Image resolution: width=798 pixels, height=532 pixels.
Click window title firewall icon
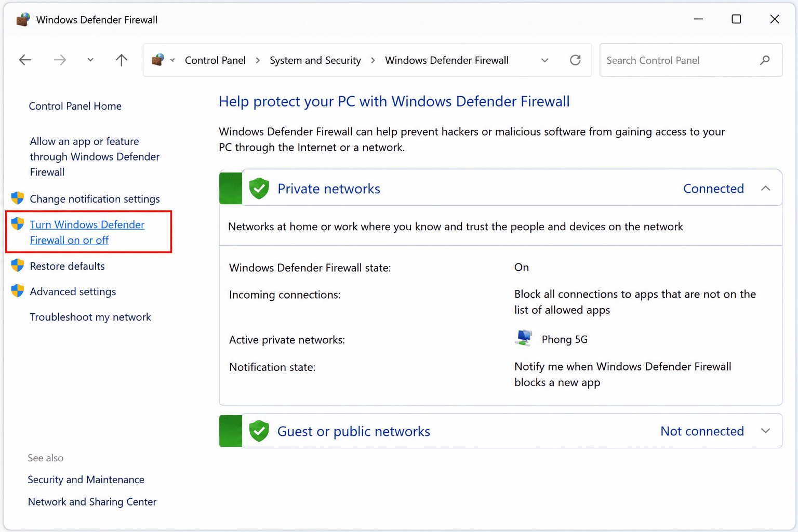23,19
